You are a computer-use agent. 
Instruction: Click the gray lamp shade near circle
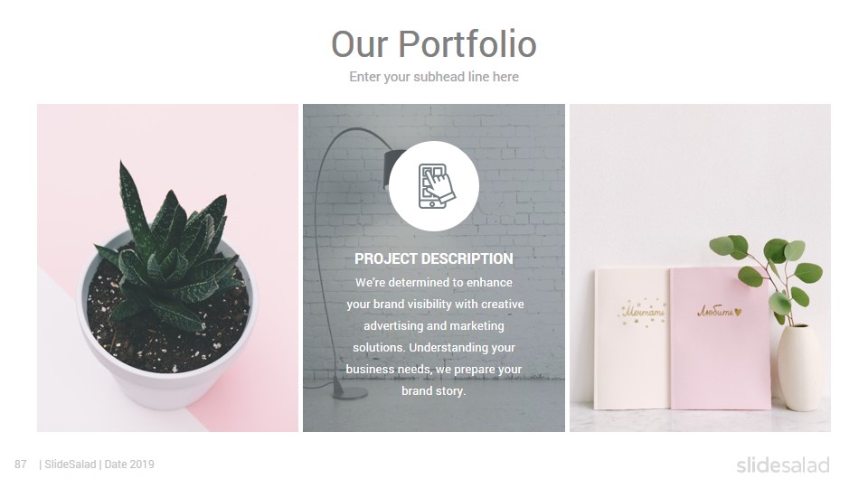tap(390, 168)
